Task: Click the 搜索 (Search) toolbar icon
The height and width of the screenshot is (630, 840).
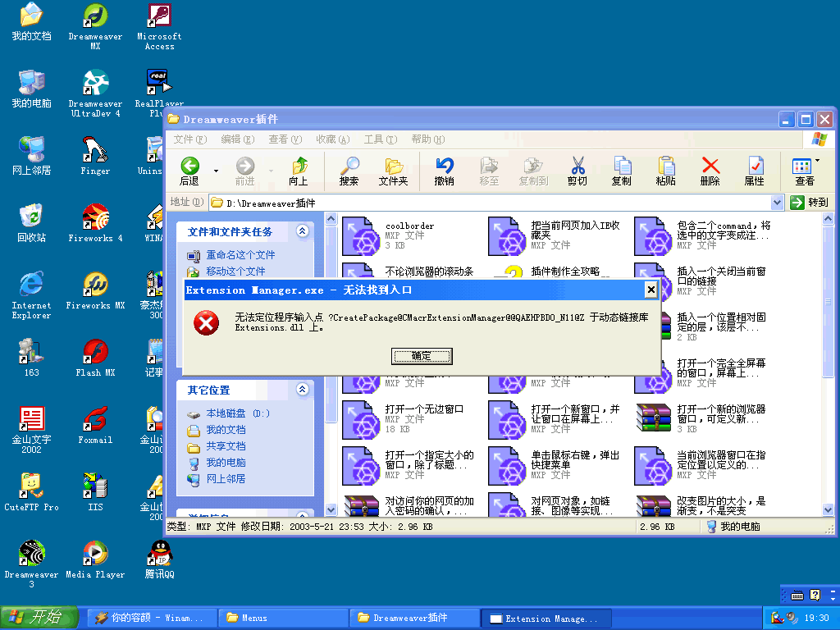Action: (349, 171)
